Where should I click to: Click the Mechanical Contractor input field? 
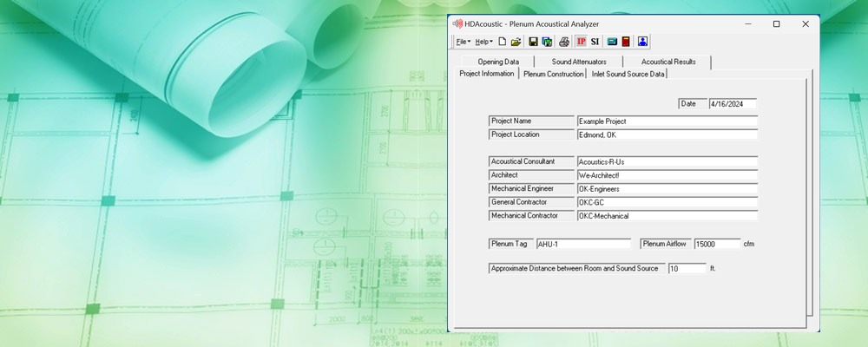click(x=667, y=216)
